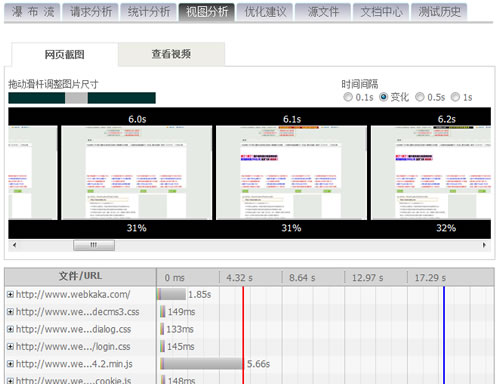Select the 0.1s time interval option
This screenshot has height=384, width=500.
click(x=348, y=97)
